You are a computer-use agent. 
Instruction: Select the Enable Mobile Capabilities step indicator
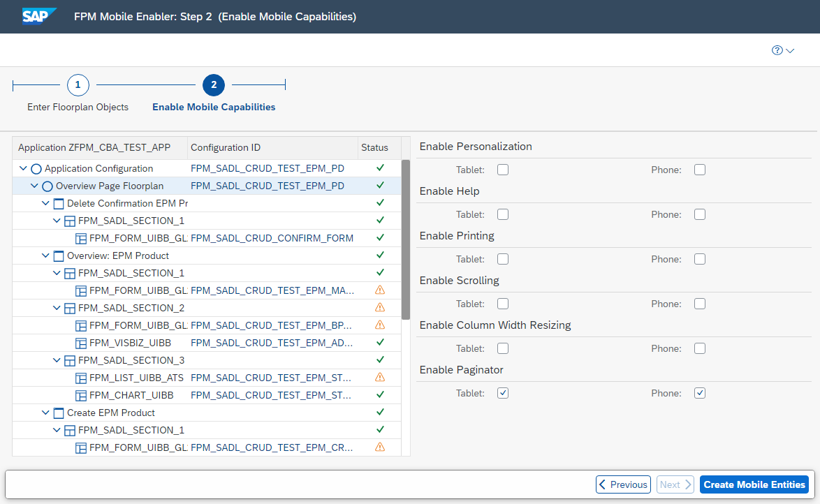(x=214, y=84)
